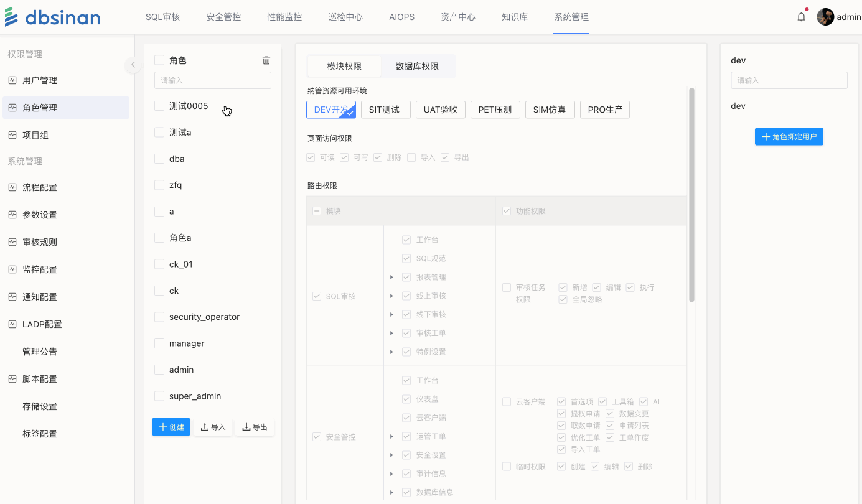This screenshot has height=504, width=862.
Task: Click the role search input field
Action: point(213,80)
